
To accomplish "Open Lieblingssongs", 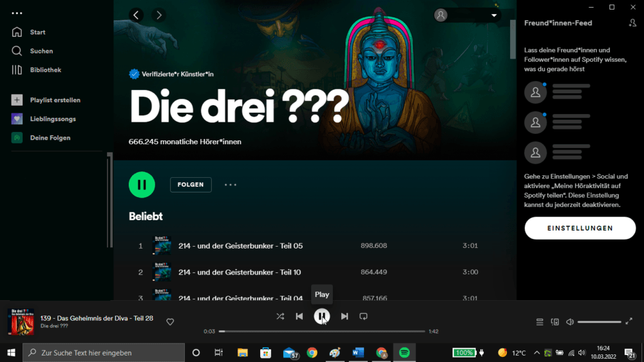I will click(x=53, y=119).
